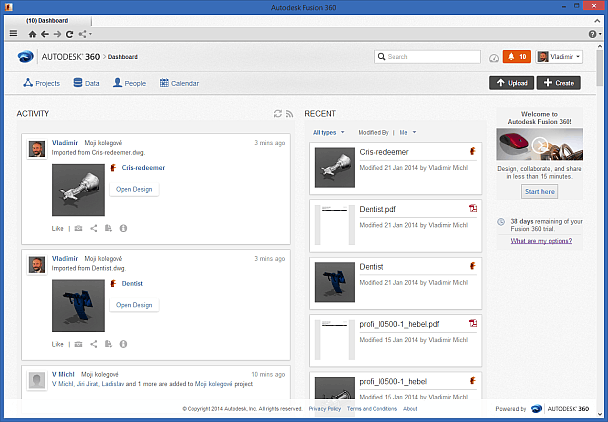Open the Dentist link in Activity
Screen dimensions: 608x422
pos(132,284)
